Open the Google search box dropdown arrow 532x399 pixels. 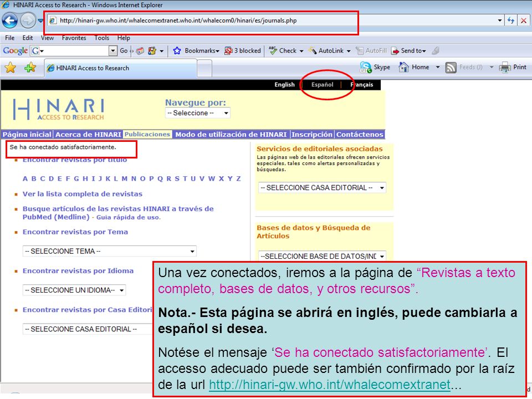[113, 51]
